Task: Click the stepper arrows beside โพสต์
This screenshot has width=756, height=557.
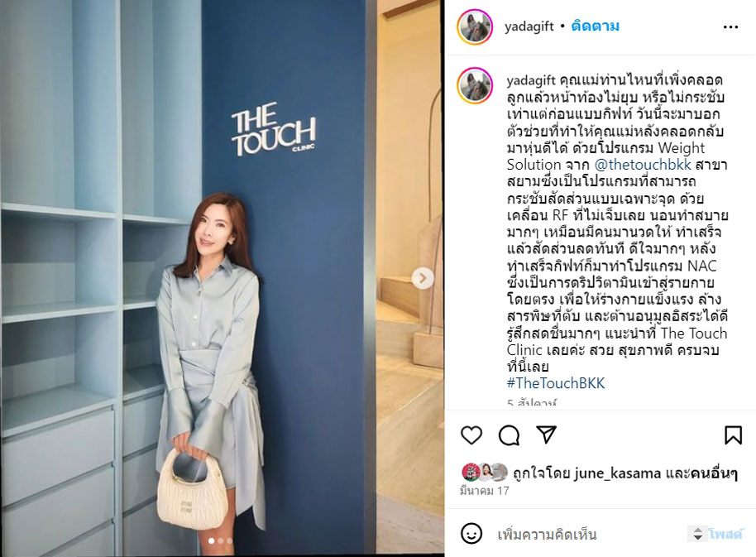Action: click(697, 534)
